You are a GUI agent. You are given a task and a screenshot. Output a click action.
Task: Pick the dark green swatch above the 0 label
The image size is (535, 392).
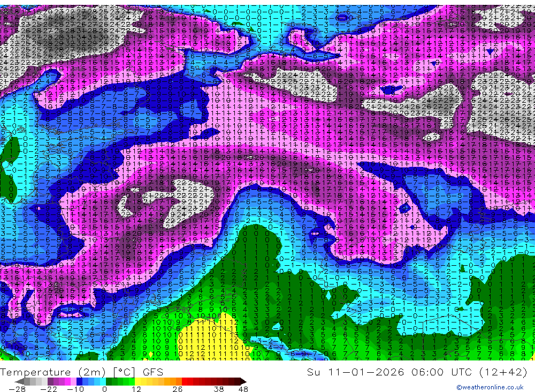109,382
